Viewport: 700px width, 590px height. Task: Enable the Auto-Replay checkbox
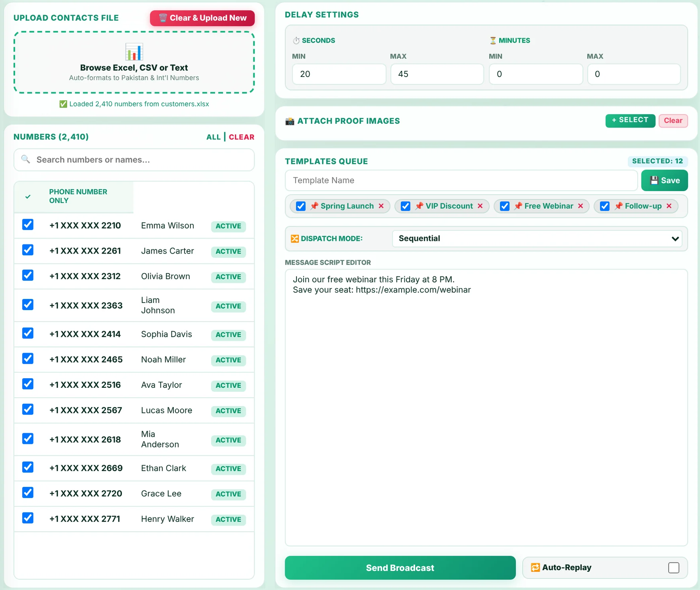coord(674,568)
